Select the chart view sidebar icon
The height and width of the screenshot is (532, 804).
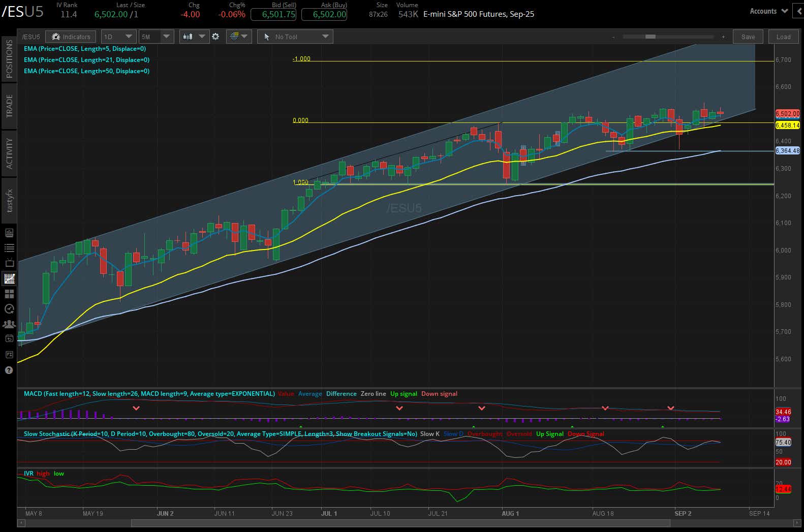[9, 278]
